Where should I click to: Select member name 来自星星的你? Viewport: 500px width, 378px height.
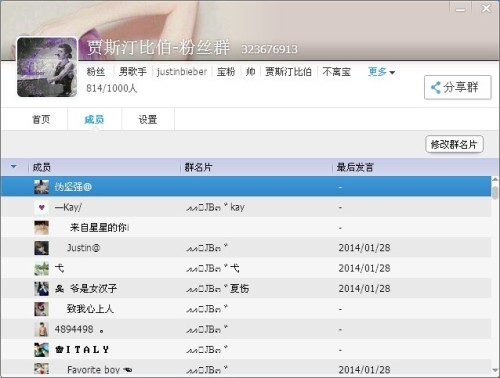pyautogui.click(x=99, y=228)
